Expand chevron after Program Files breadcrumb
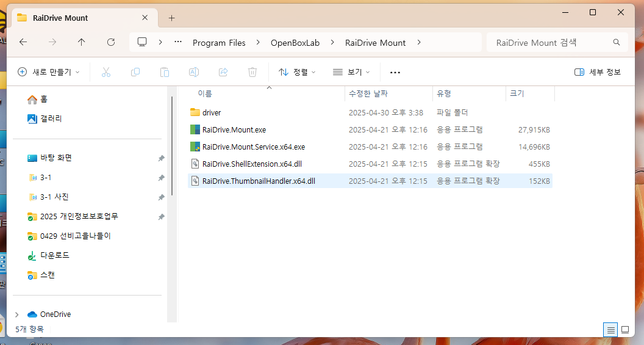This screenshot has height=345, width=644. [258, 42]
